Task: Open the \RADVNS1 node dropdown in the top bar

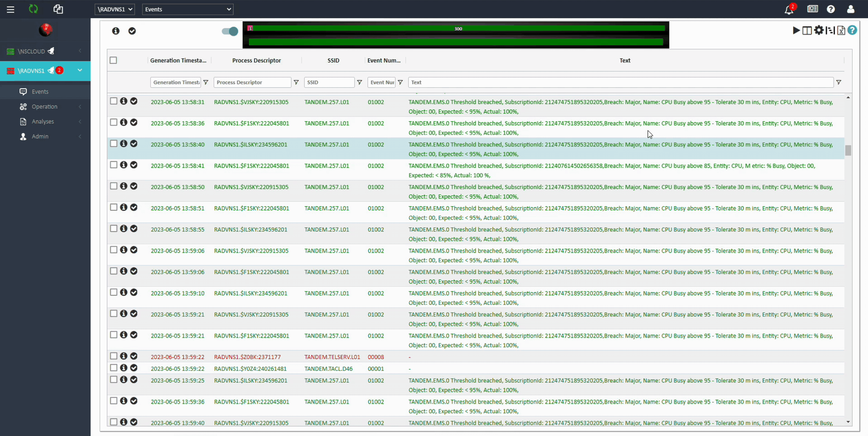Action: (115, 9)
